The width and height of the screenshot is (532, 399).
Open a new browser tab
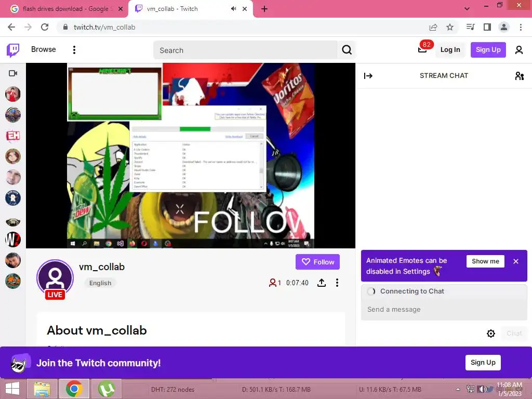click(x=264, y=9)
